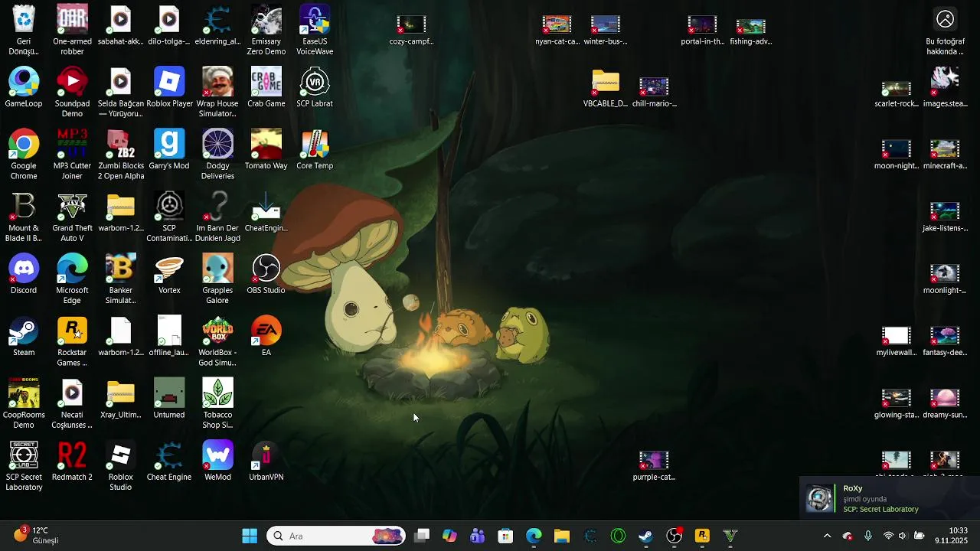Expand the hidden system tray icons chevron
Viewport: 980px width, 551px height.
tap(827, 536)
